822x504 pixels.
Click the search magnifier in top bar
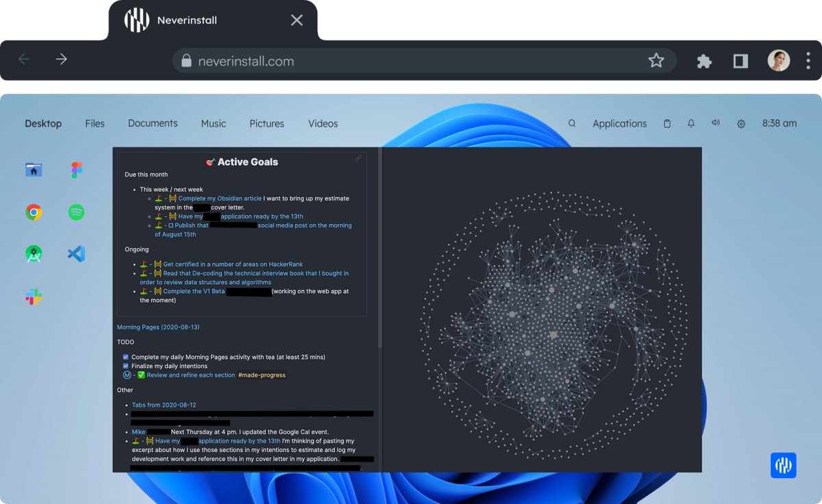(572, 123)
